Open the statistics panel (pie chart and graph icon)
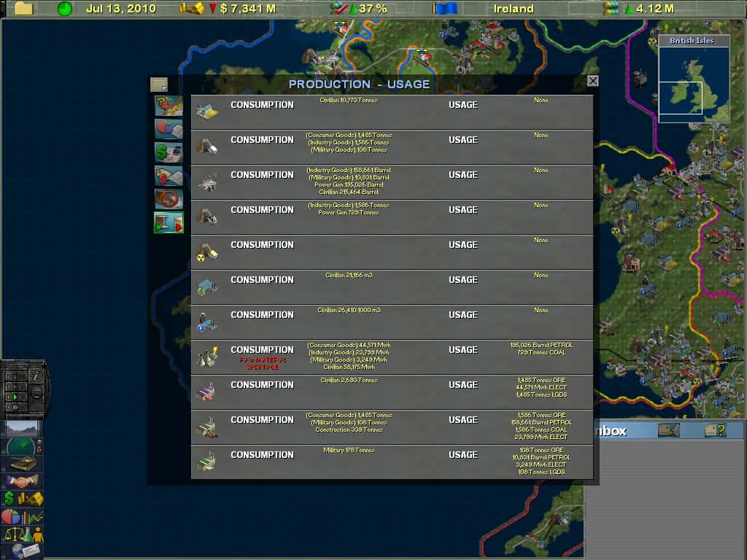 [20, 516]
